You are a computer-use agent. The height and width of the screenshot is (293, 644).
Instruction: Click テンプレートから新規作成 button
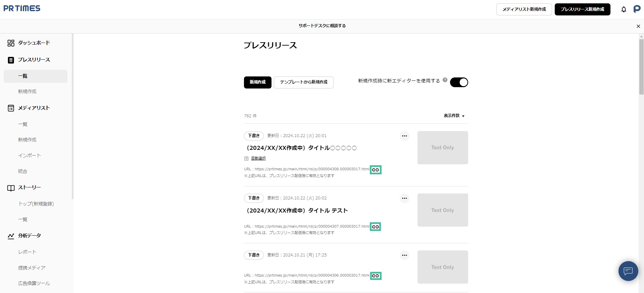[303, 82]
